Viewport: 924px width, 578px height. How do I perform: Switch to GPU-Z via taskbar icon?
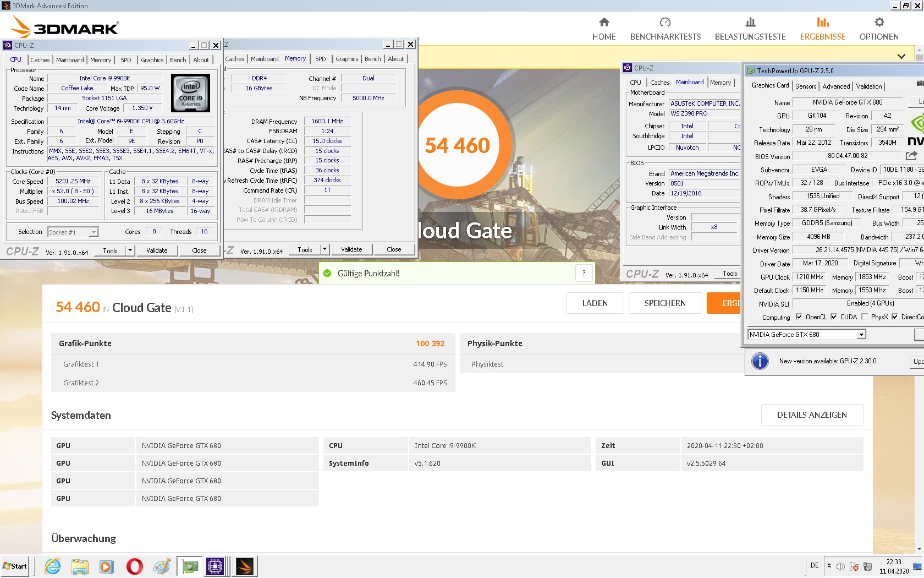(x=190, y=566)
